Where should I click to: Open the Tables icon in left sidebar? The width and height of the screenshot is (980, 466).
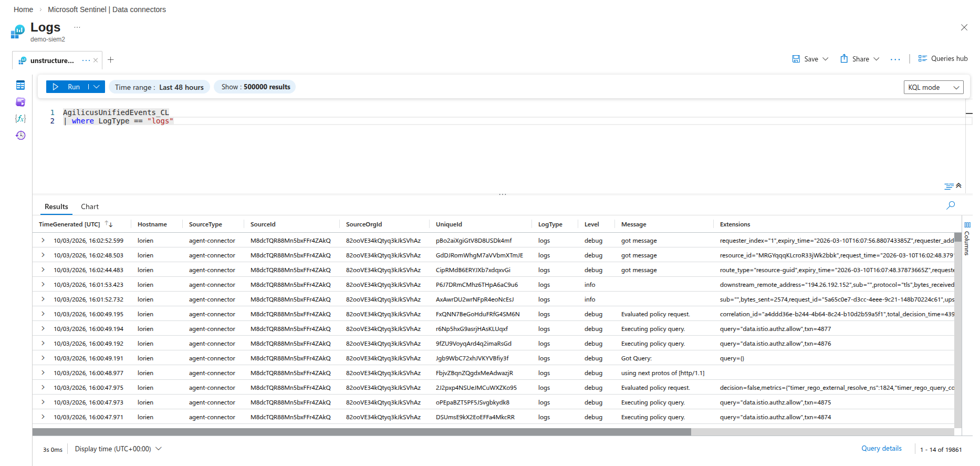pyautogui.click(x=20, y=85)
